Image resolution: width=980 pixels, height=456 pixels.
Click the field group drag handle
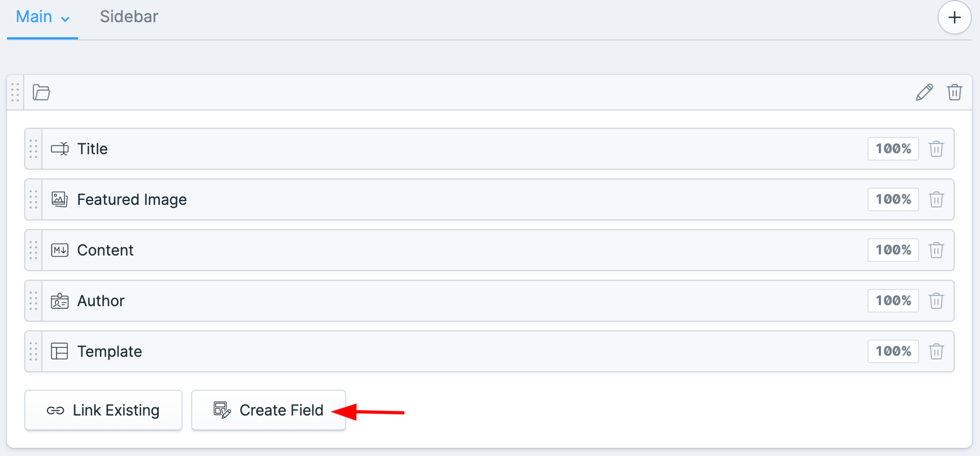[x=15, y=93]
